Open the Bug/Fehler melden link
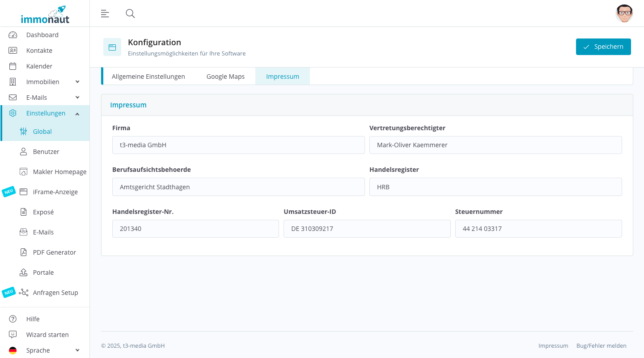644x358 pixels. (602, 345)
